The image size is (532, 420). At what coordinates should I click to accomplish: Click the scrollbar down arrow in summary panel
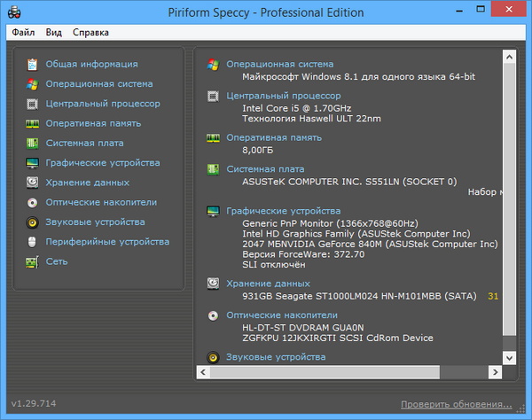[509, 356]
